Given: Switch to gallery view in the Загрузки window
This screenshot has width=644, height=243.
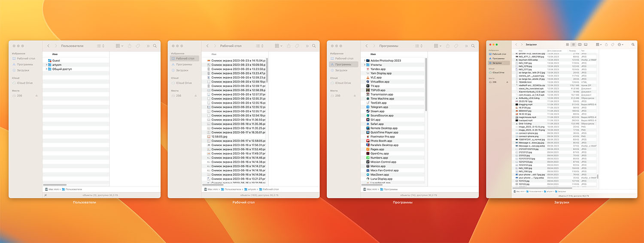Looking at the screenshot, I should click(586, 44).
